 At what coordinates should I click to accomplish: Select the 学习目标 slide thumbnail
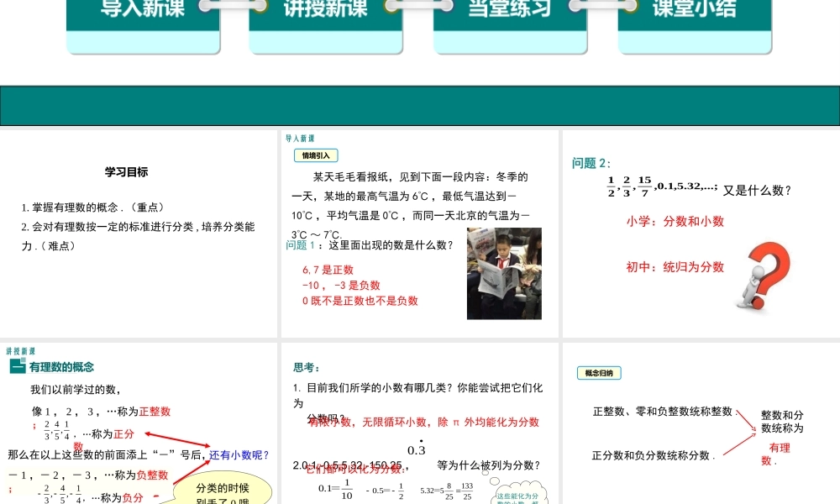139,234
